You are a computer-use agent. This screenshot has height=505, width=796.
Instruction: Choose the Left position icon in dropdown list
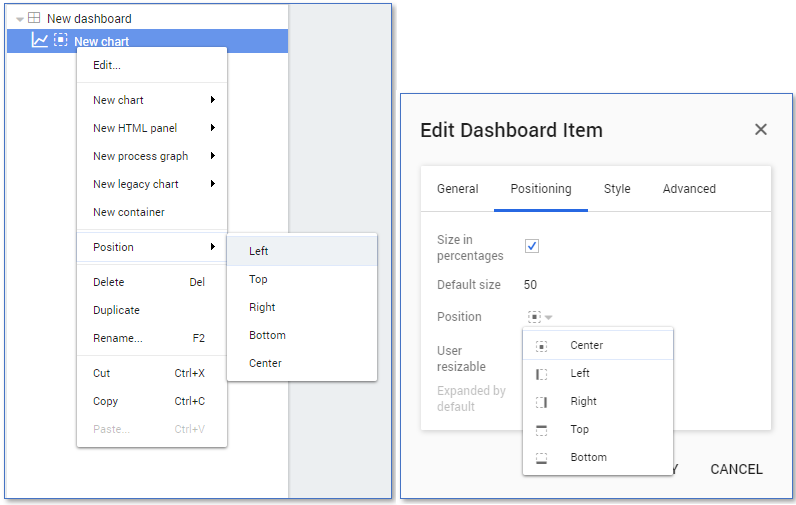click(x=541, y=374)
